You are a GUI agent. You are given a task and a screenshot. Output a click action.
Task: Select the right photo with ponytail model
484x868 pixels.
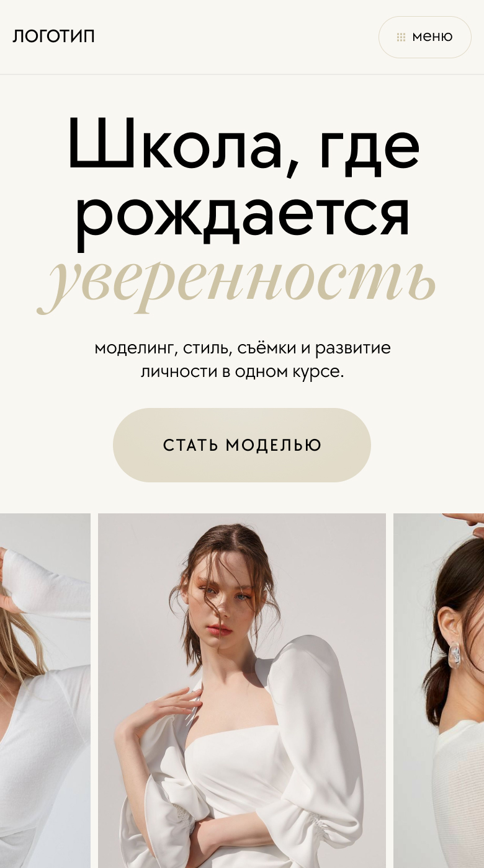[439, 691]
